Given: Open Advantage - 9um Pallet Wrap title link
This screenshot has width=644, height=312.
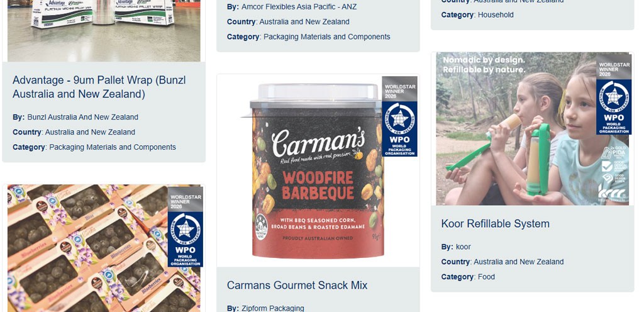Looking at the screenshot, I should (x=99, y=87).
